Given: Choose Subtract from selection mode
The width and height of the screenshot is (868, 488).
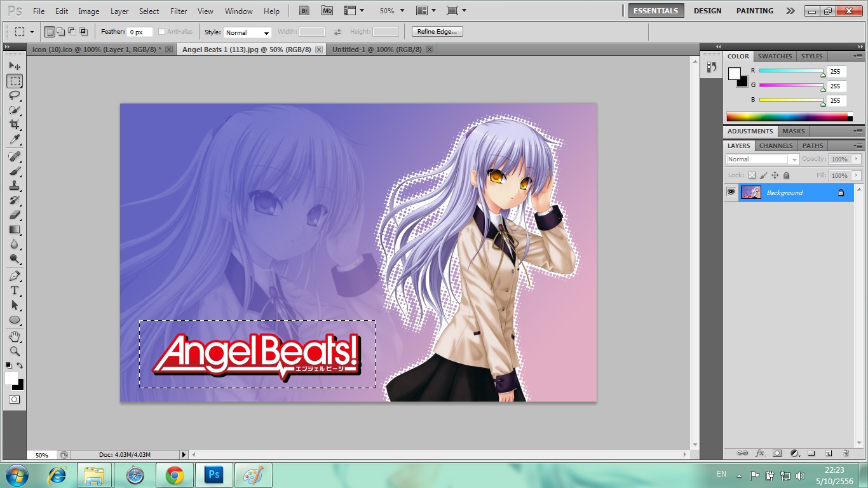Looking at the screenshot, I should [x=72, y=31].
